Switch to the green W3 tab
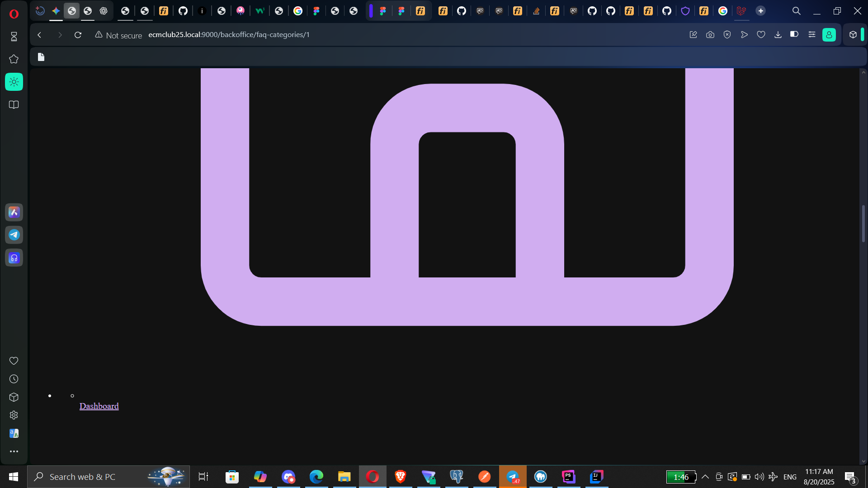868x488 pixels. (259, 11)
